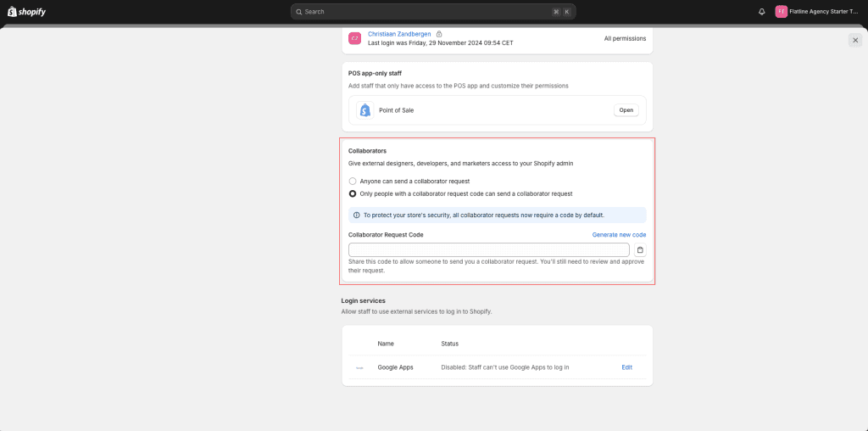
Task: Select the request-code-only collaborator option
Action: [x=353, y=194]
